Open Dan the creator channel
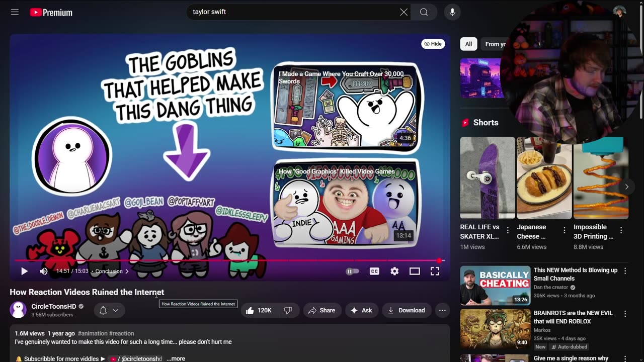 coord(551,288)
